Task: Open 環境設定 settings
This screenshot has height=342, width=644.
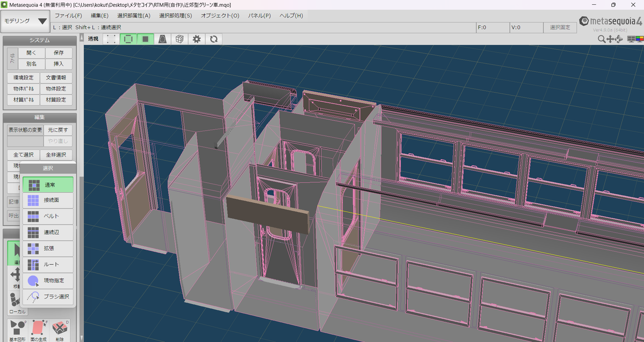Action: pos(23,78)
